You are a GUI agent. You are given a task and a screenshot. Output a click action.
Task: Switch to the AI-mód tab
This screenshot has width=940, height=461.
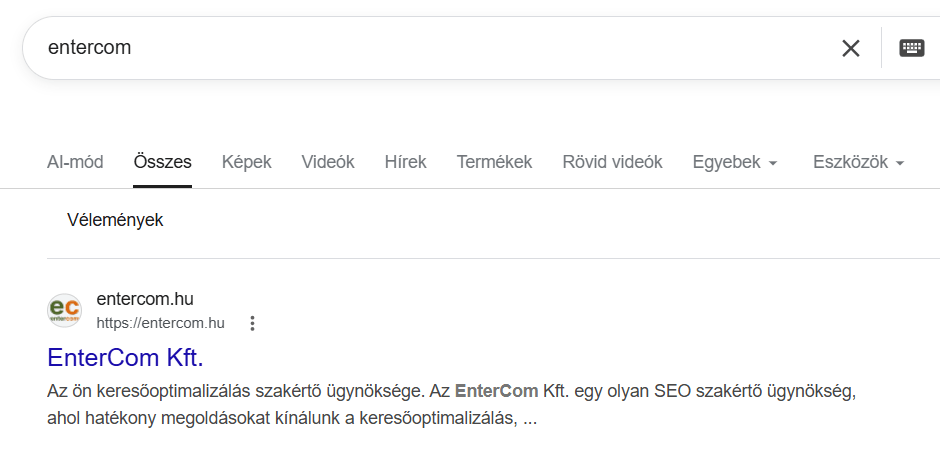point(75,162)
